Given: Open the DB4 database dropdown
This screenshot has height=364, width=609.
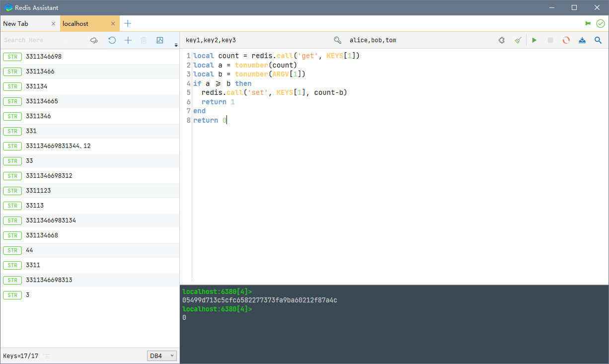Looking at the screenshot, I should coord(162,356).
